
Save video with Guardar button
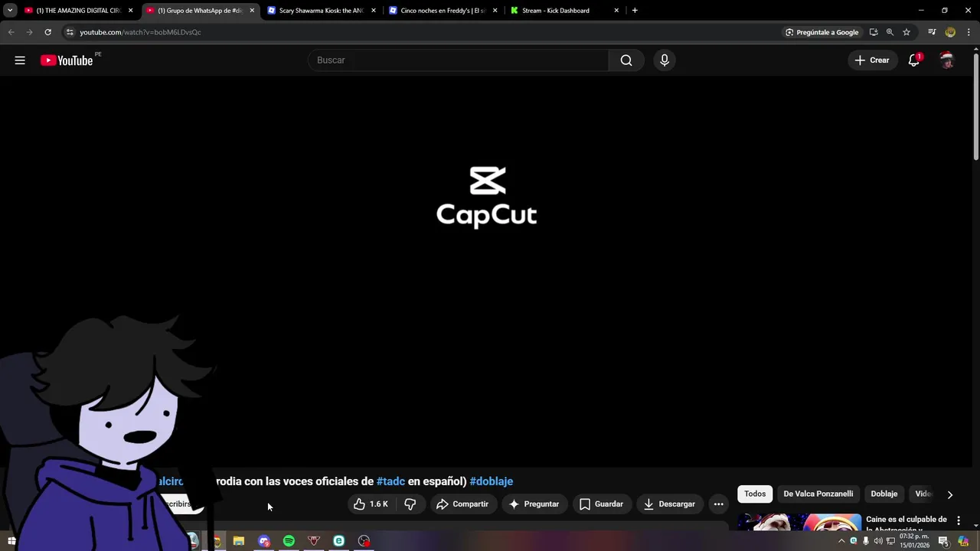coord(602,504)
